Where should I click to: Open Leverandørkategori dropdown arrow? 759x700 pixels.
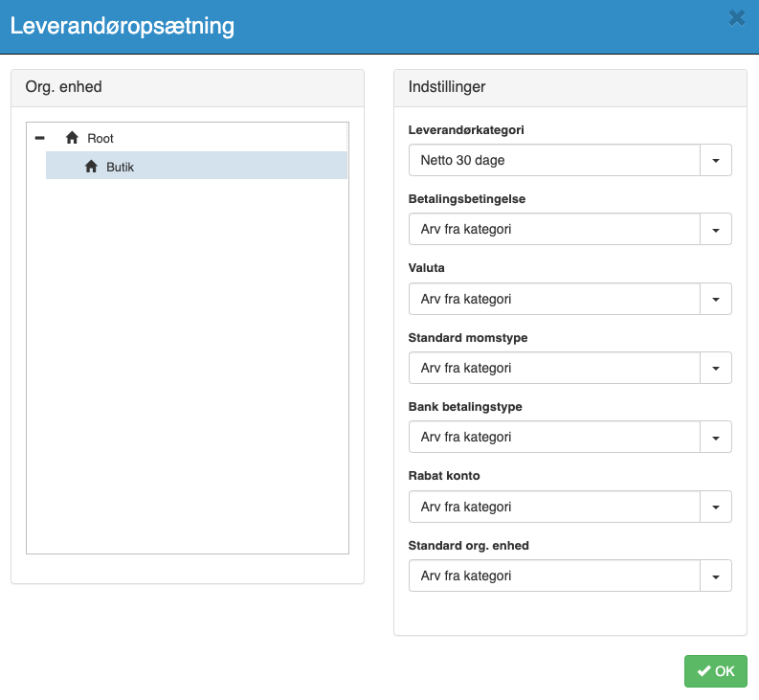click(715, 160)
